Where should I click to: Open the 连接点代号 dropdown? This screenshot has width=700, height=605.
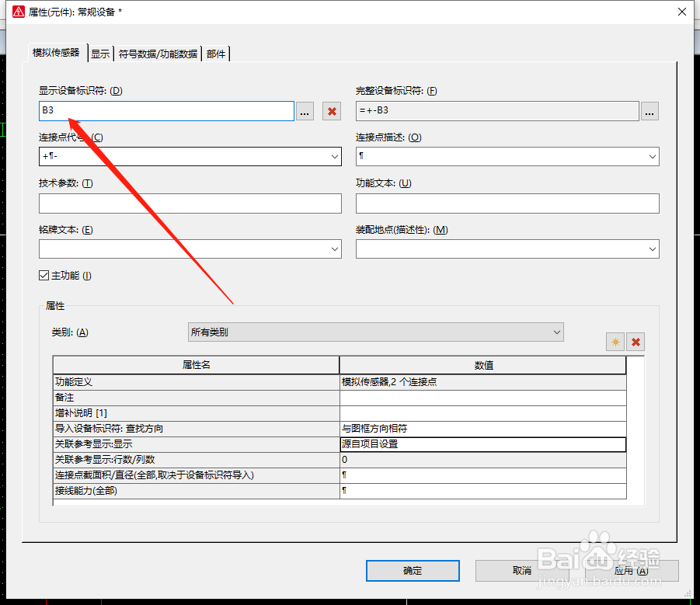[335, 156]
